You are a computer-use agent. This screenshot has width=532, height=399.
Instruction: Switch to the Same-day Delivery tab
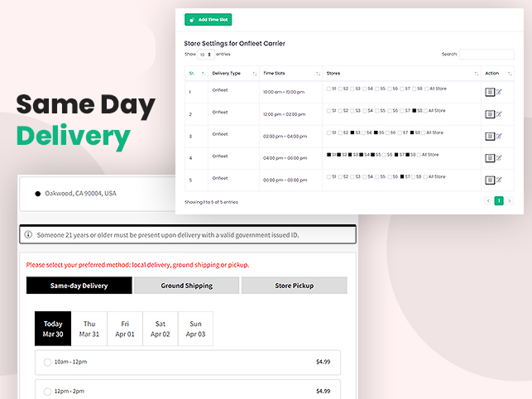click(79, 286)
